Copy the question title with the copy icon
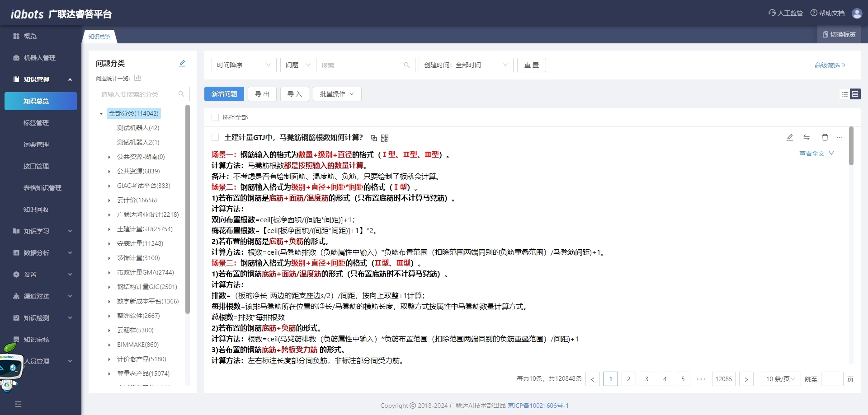The width and height of the screenshot is (868, 415). click(x=374, y=138)
